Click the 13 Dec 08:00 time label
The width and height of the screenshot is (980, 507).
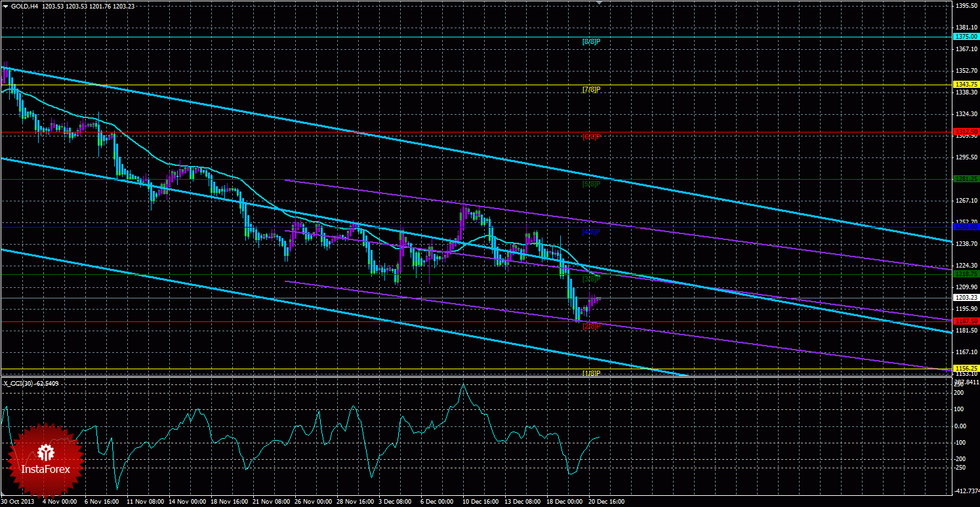(x=522, y=502)
